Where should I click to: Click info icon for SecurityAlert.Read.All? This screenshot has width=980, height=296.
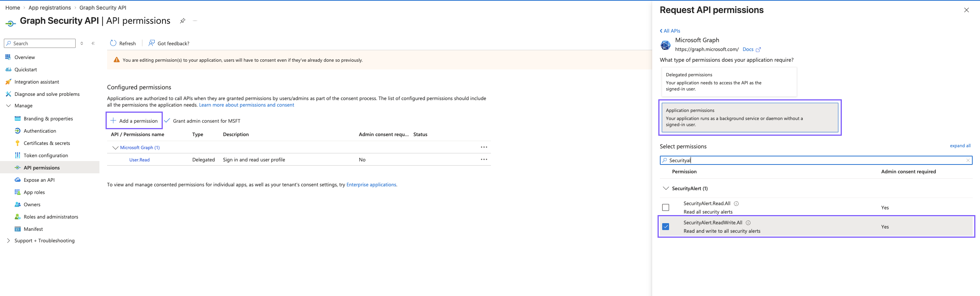[x=736, y=204]
